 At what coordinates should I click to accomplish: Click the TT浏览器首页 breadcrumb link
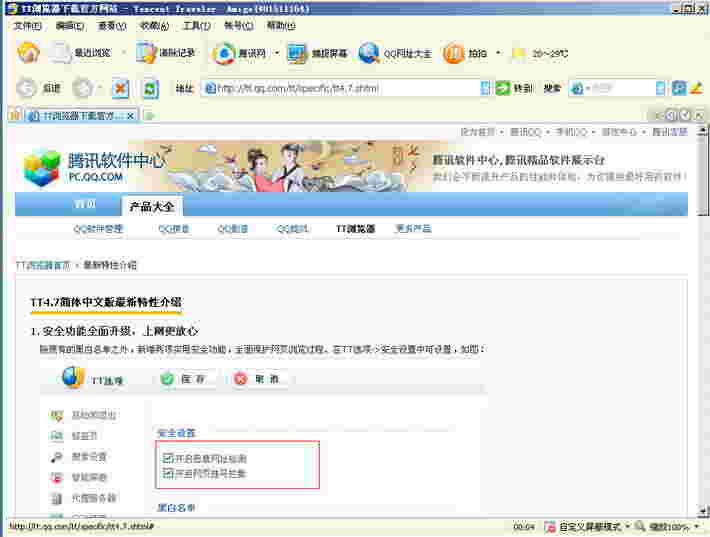point(43,265)
